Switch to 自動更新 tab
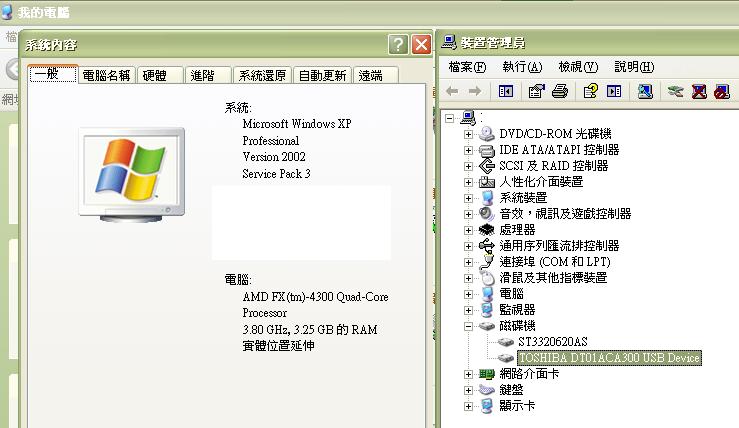Image resolution: width=739 pixels, height=428 pixels. coord(322,75)
